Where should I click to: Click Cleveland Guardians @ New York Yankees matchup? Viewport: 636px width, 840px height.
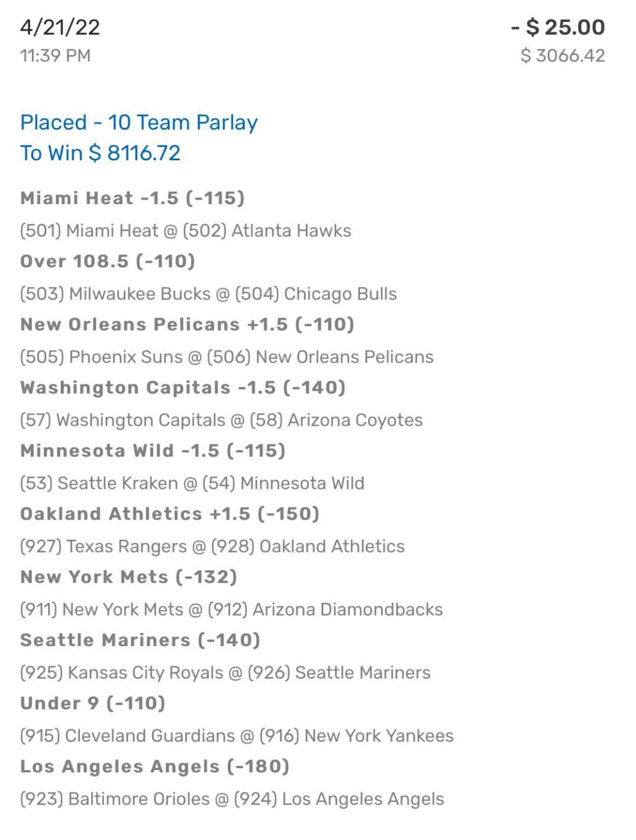[237, 736]
